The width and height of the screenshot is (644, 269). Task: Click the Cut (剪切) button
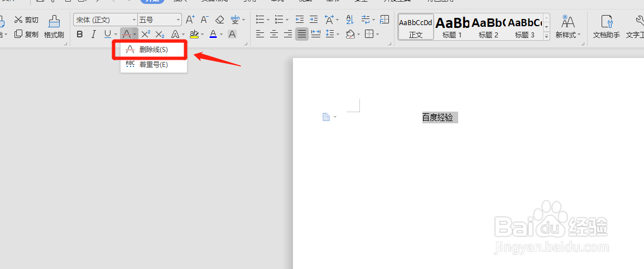[x=26, y=20]
